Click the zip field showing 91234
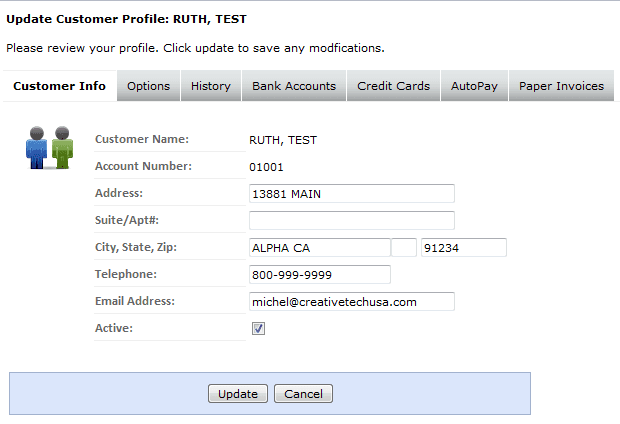The image size is (620, 424). point(463,248)
